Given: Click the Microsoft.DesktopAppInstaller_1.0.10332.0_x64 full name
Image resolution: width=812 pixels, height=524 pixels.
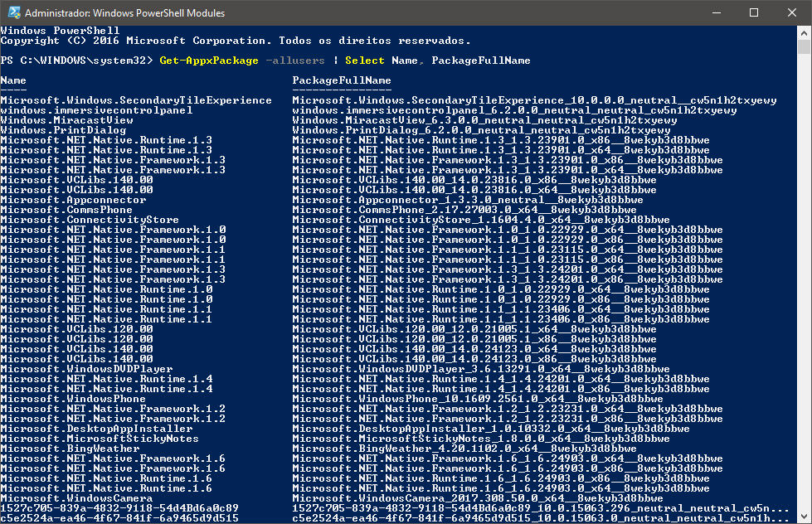Looking at the screenshot, I should click(x=491, y=429).
